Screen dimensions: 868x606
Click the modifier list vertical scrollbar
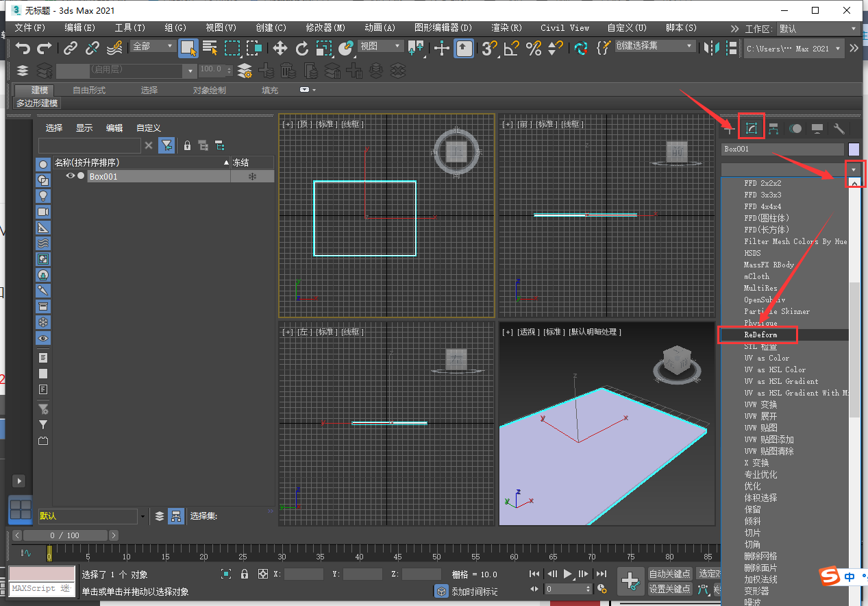coord(854,350)
